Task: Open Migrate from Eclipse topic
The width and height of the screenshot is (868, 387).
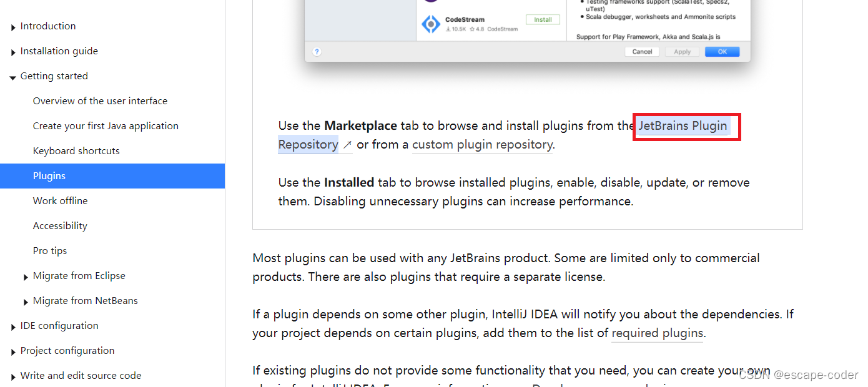Action: point(79,275)
